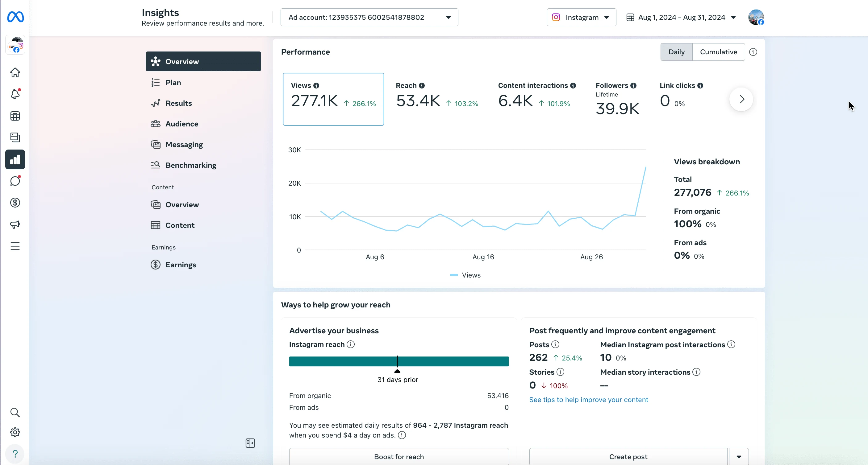Click Boost for reach button
The width and height of the screenshot is (868, 465).
coord(399,457)
